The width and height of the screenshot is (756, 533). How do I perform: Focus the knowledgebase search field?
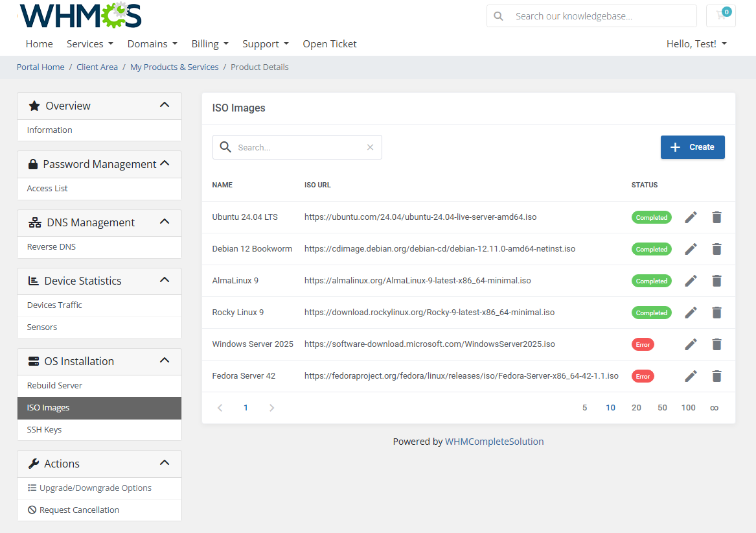click(x=591, y=16)
